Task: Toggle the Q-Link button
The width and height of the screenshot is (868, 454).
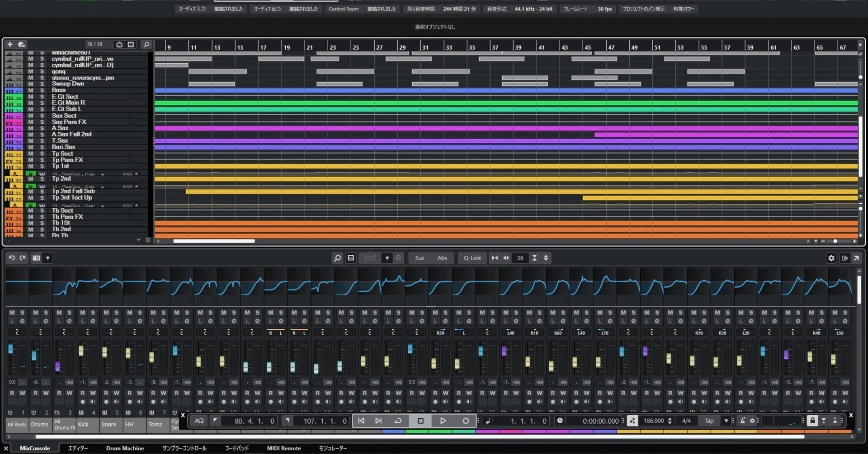Action: coord(472,258)
